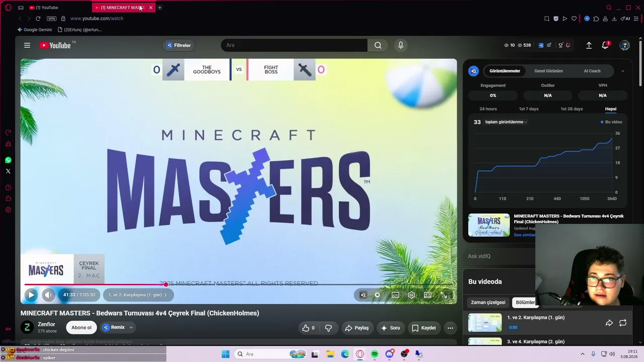Click the YouTube search magnifier button
The width and height of the screenshot is (644, 362).
[x=378, y=45]
